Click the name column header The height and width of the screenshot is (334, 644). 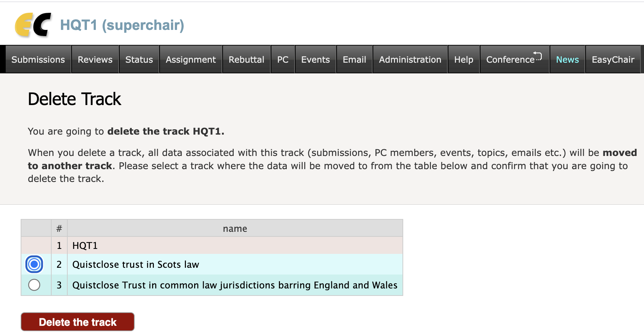tap(235, 229)
